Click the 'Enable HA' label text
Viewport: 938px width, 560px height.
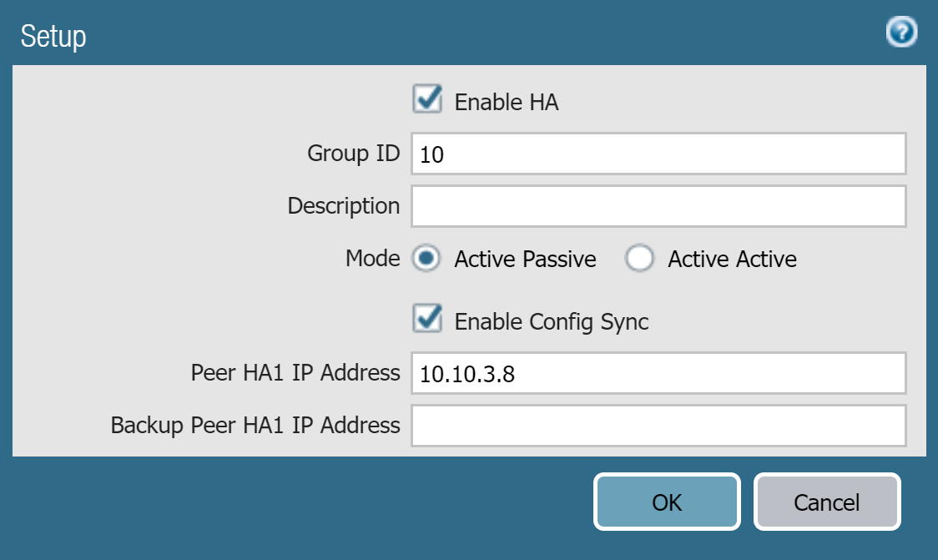pos(506,103)
